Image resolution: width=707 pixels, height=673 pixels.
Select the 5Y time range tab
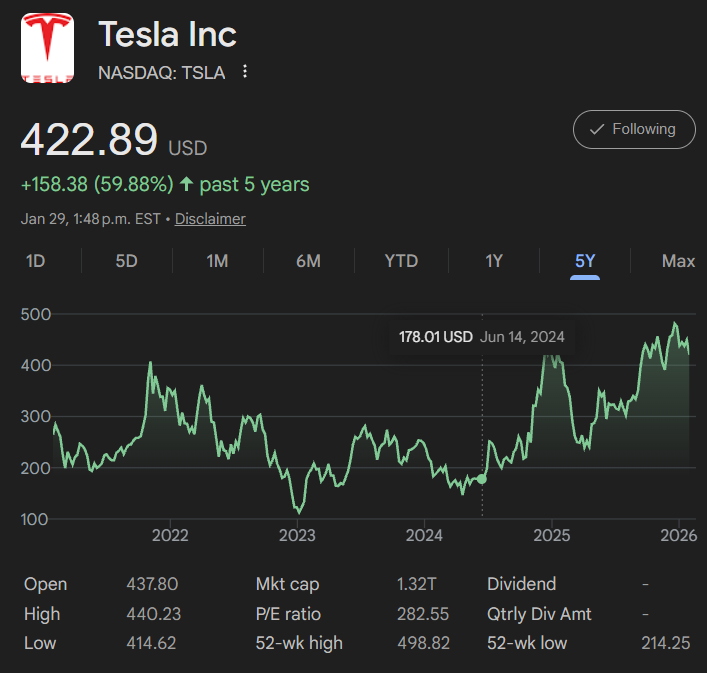[585, 261]
